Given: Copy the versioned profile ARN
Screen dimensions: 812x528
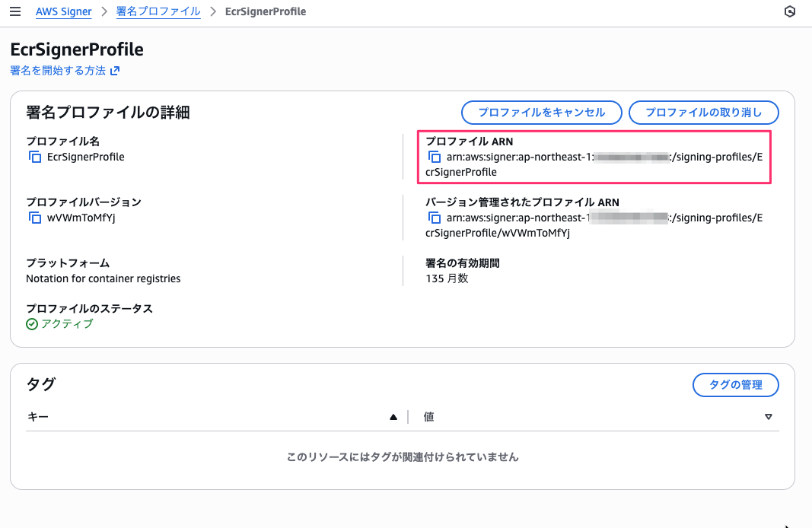Looking at the screenshot, I should pos(434,218).
